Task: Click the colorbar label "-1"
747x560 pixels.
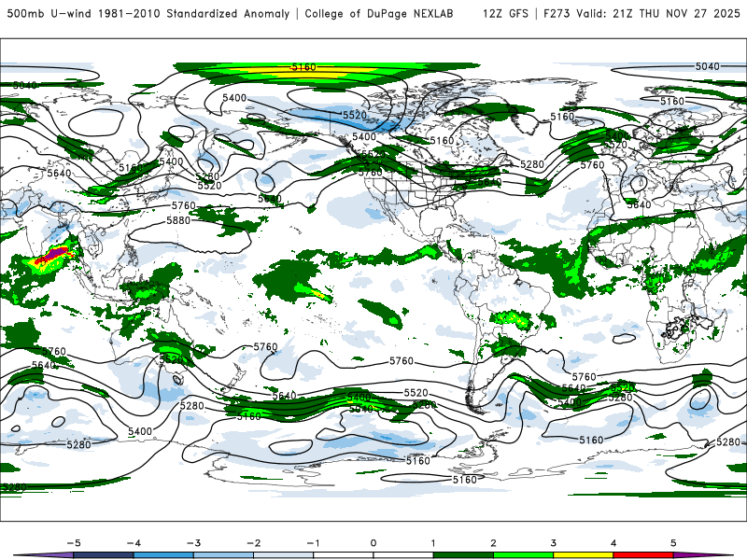Action: pyautogui.click(x=313, y=543)
